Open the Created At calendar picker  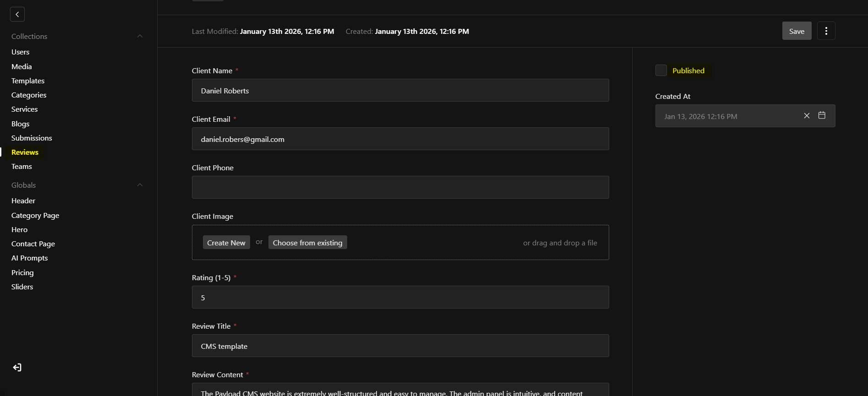[822, 116]
